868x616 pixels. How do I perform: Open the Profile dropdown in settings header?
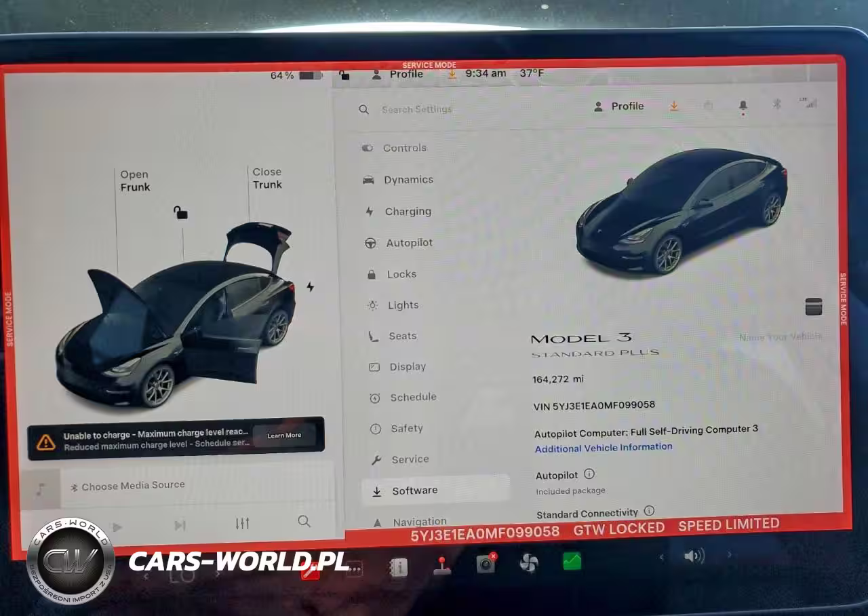(619, 107)
